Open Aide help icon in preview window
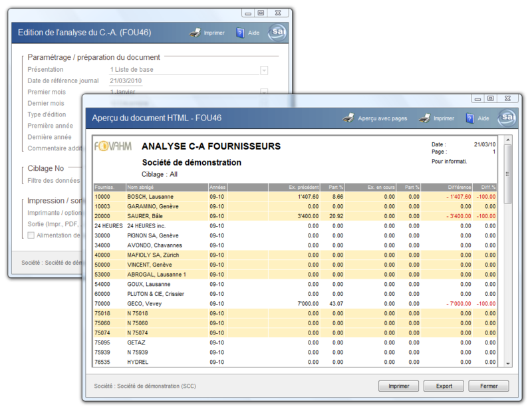532x409 pixels. click(x=469, y=118)
